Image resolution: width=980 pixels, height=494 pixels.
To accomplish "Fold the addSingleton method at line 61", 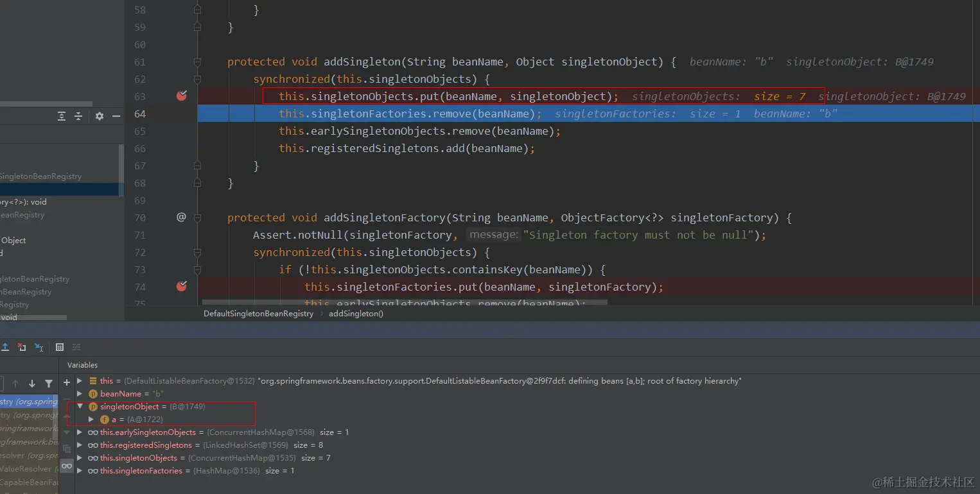I will 198,62.
